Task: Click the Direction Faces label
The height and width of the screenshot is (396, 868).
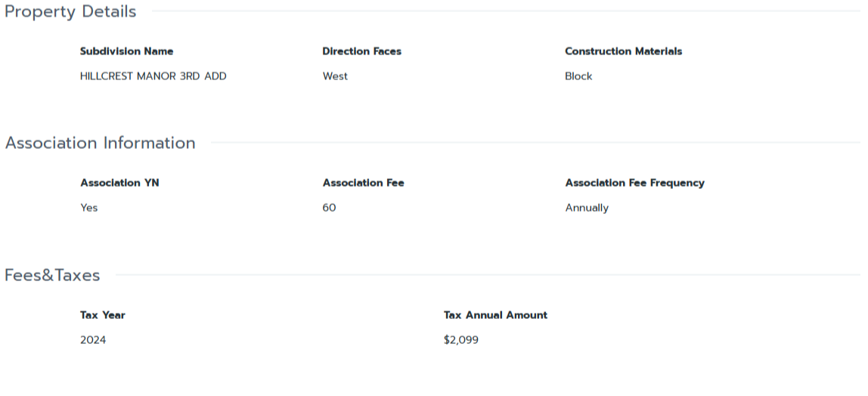Action: point(361,51)
